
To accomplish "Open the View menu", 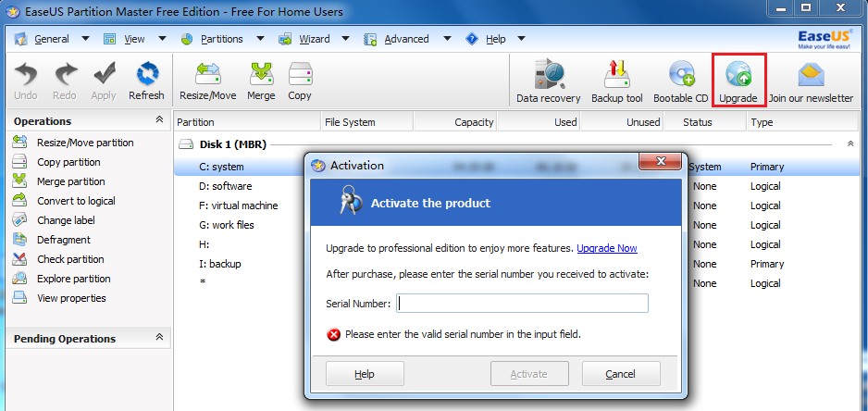I will pyautogui.click(x=134, y=39).
